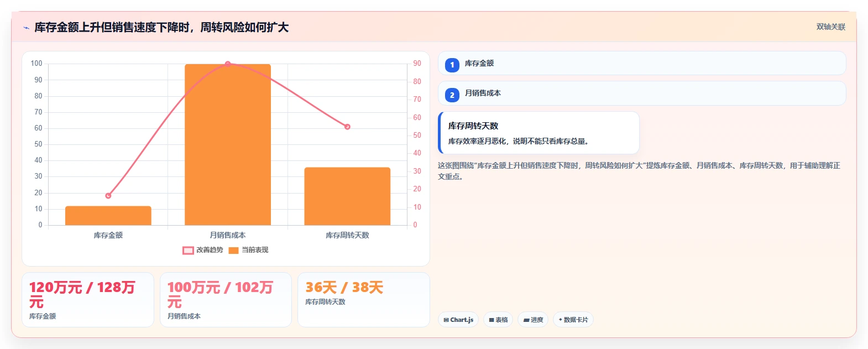Viewport: 868px width, 349px height.
Task: Click the 库存金额 orange bar
Action: [108, 216]
